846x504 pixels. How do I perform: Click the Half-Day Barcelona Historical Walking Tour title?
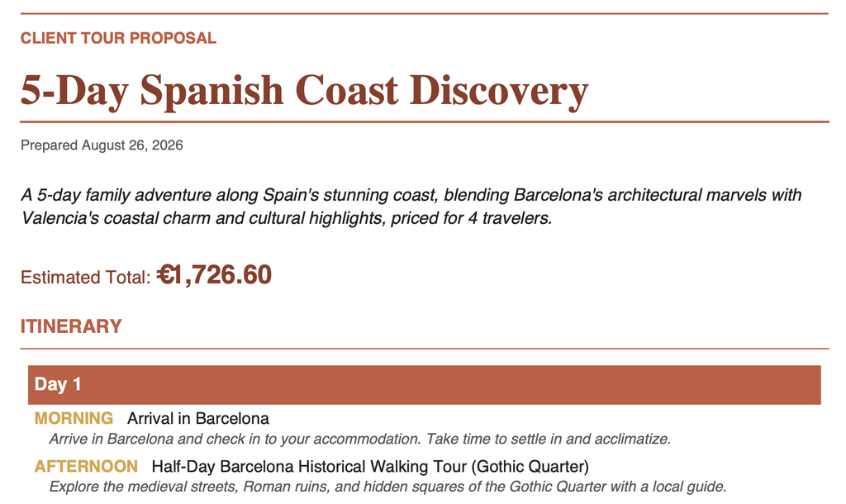click(x=370, y=466)
